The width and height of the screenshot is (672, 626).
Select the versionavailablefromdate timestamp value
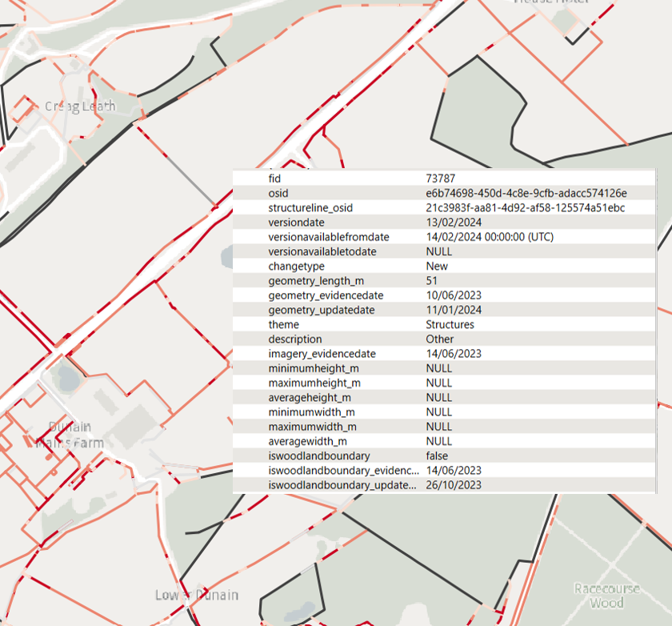click(x=490, y=237)
